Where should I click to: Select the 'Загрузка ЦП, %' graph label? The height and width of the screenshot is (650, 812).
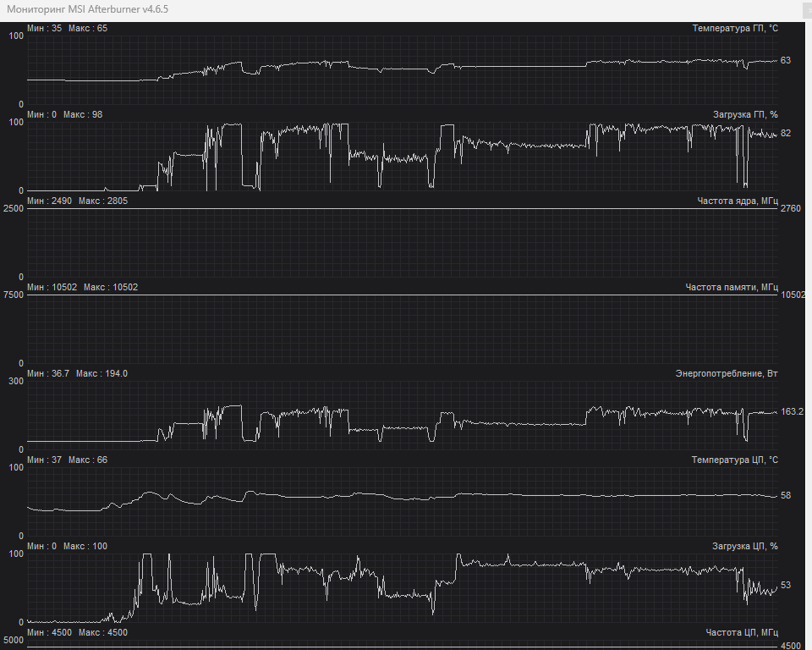click(x=744, y=547)
